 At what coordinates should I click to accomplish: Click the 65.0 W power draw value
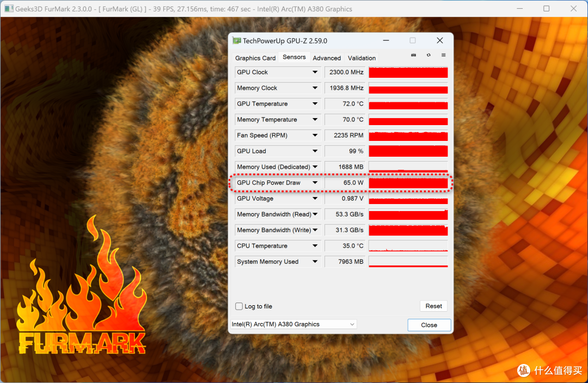click(x=345, y=182)
